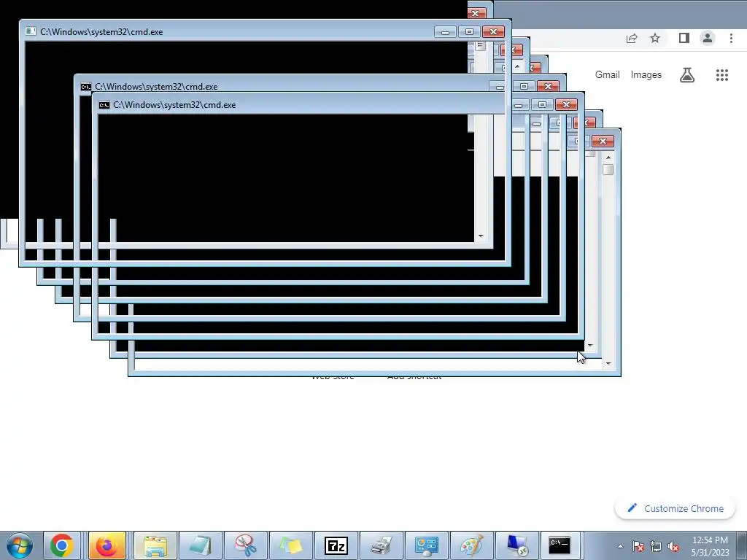Open the Windows Start menu
The width and height of the screenshot is (747, 560).
coord(19,545)
